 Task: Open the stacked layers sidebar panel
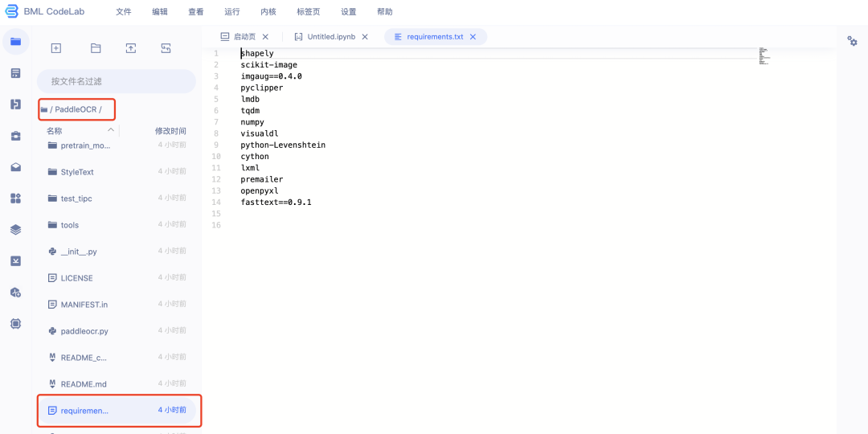click(15, 230)
